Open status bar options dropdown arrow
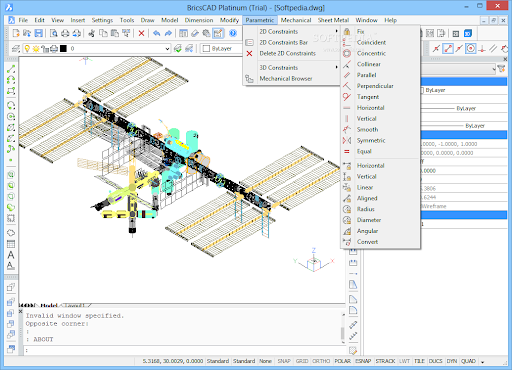This screenshot has width=512, height=370. pyautogui.click(x=483, y=362)
